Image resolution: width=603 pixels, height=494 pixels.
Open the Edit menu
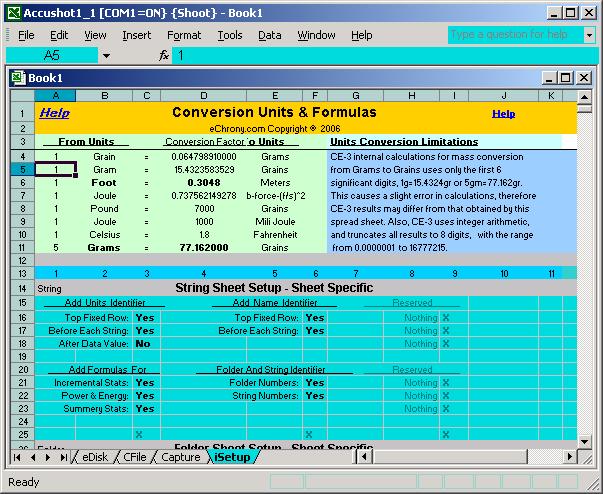[x=59, y=35]
